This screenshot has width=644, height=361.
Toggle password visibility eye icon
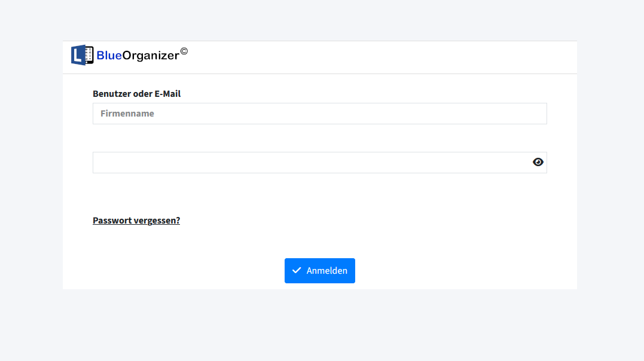point(538,162)
